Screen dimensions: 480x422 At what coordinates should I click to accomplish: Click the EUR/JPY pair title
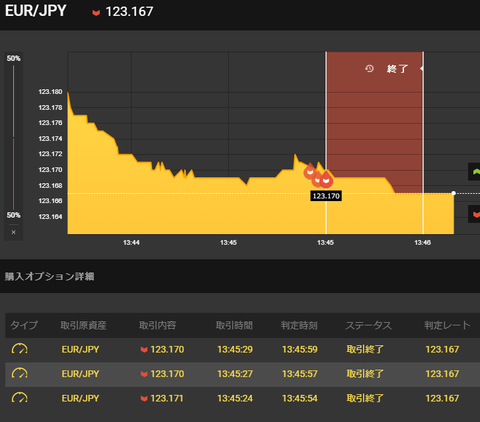pyautogui.click(x=36, y=11)
